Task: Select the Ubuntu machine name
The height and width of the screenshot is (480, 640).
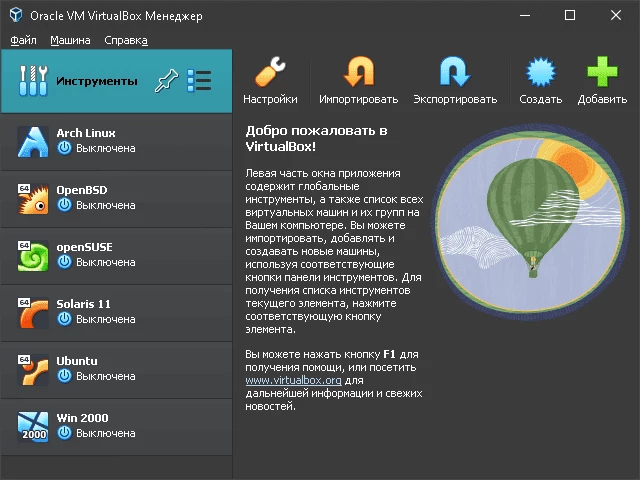Action: [x=77, y=361]
